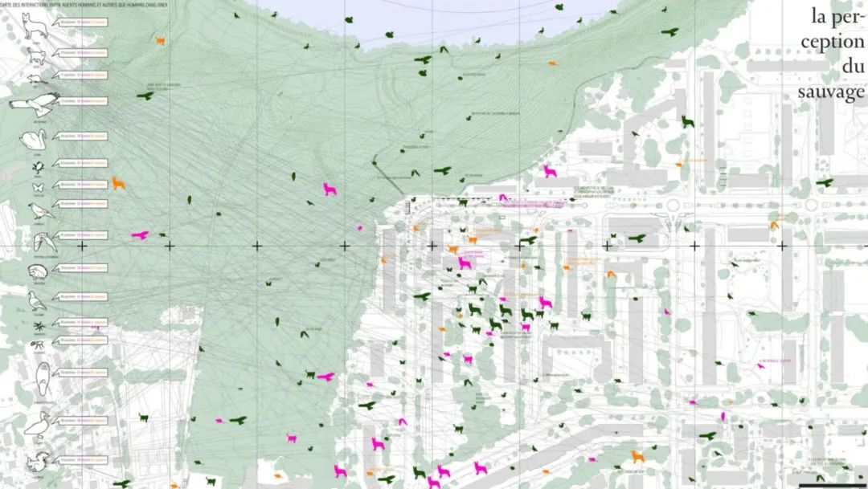Select the hedgehog legend icon
The width and height of the screenshot is (868, 489).
tap(37, 271)
